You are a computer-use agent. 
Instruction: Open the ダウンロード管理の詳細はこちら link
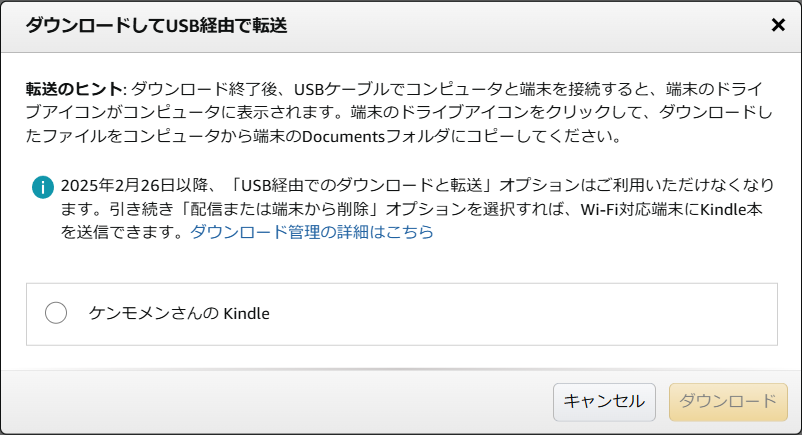[311, 232]
